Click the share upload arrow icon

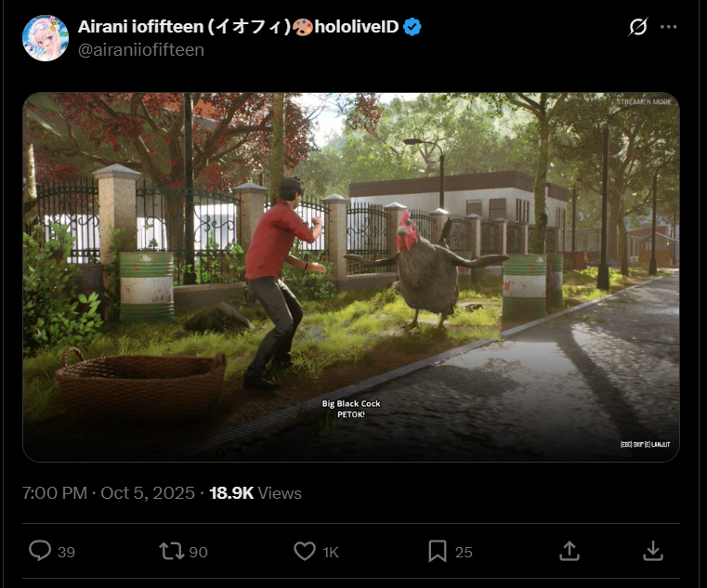(x=569, y=551)
